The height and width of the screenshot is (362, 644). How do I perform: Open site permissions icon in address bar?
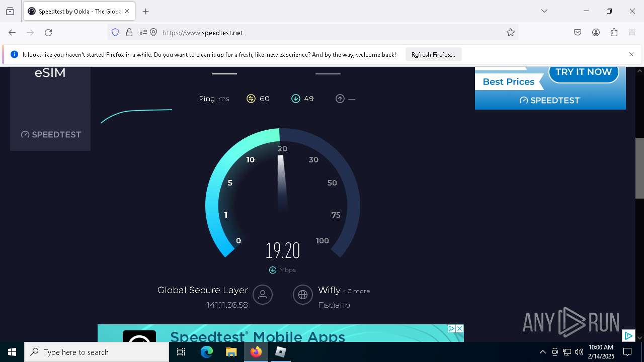point(143,32)
